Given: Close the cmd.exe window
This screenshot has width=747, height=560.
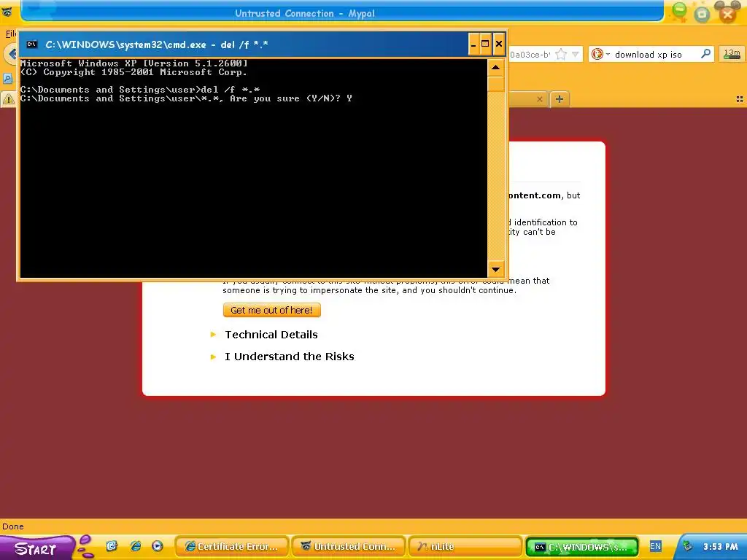Looking at the screenshot, I should [499, 44].
